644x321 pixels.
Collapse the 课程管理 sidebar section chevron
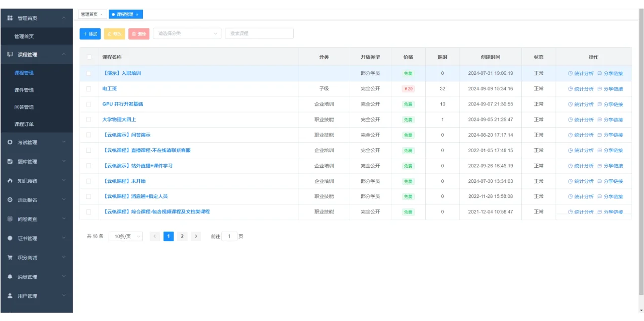pos(63,54)
